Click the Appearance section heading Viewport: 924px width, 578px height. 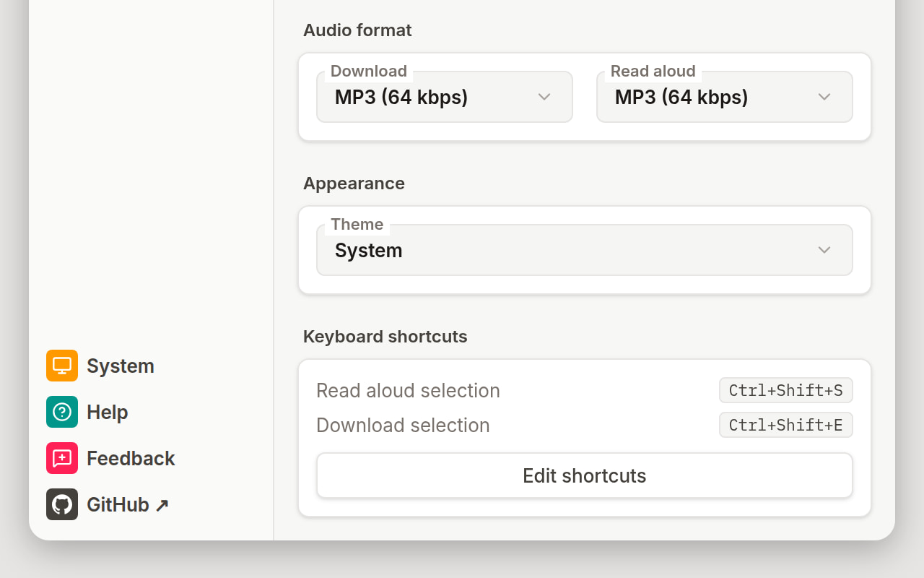pos(354,184)
